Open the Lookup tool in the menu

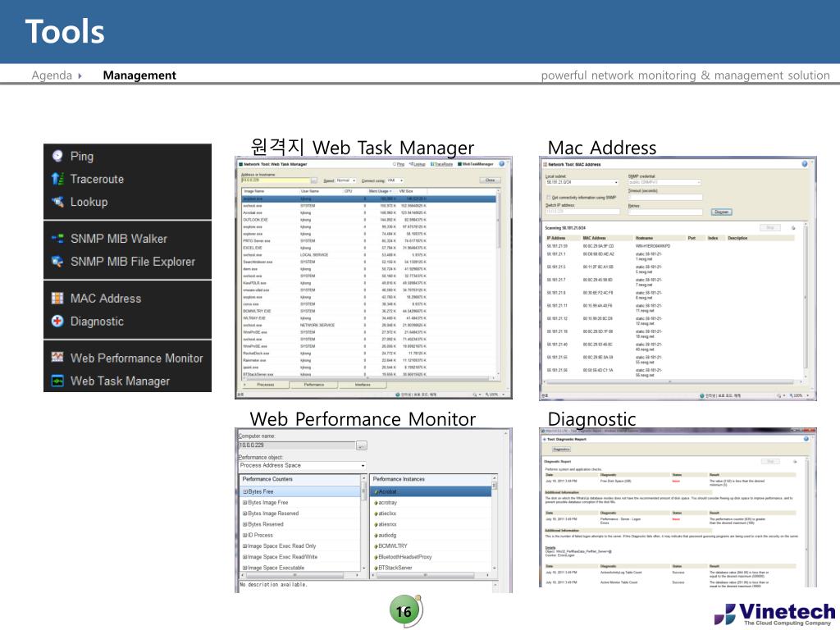[89, 202]
